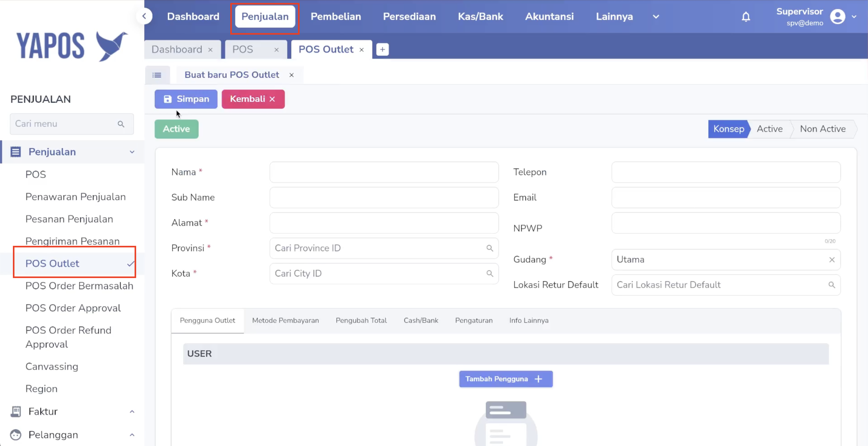Focus the Nama input field
This screenshot has height=446, width=868.
coord(384,172)
